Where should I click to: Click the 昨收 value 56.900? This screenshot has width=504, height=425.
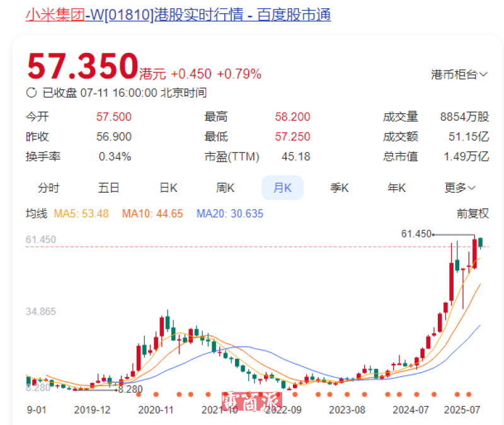[x=114, y=137]
